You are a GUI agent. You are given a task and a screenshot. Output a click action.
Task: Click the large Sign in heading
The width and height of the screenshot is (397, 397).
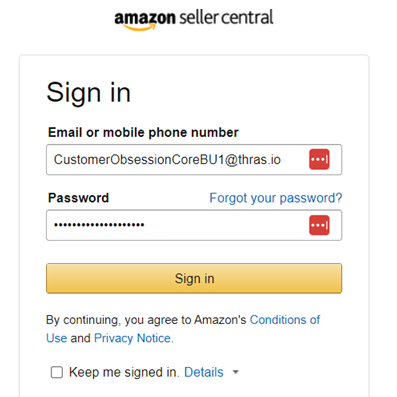click(89, 93)
